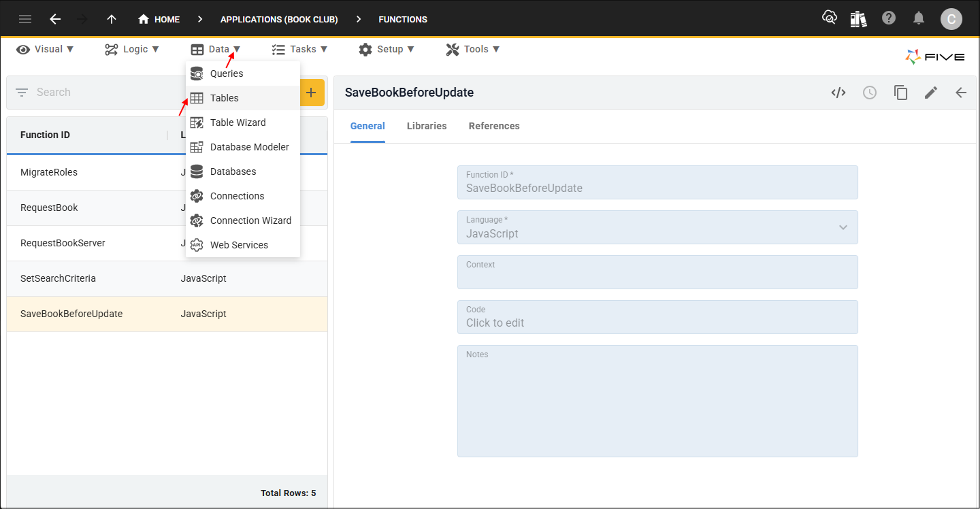Click the Notes text area
Viewport: 980px width, 509px height.
click(x=657, y=401)
